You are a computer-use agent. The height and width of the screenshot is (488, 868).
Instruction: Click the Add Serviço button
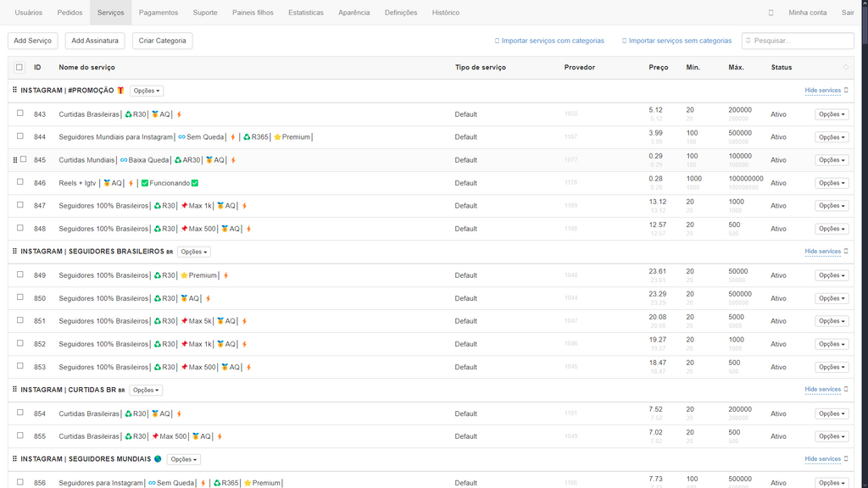pyautogui.click(x=33, y=41)
